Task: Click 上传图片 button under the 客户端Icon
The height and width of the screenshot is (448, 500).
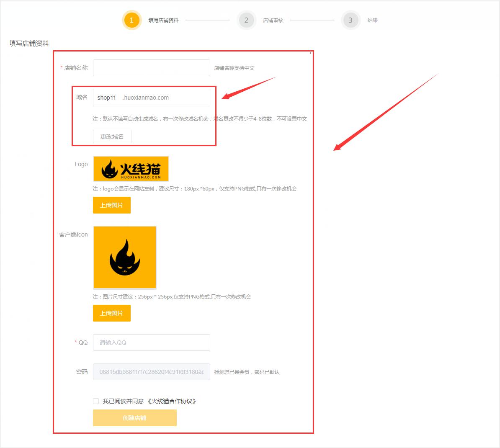Action: 112,313
